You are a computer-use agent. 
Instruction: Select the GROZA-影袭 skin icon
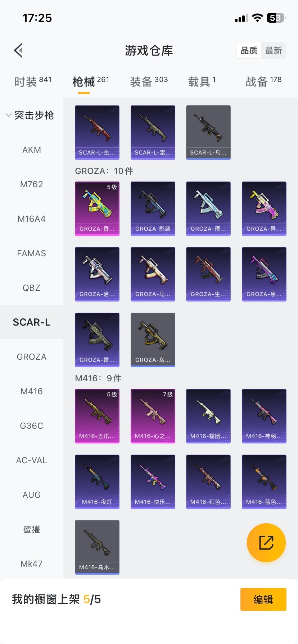tap(153, 209)
